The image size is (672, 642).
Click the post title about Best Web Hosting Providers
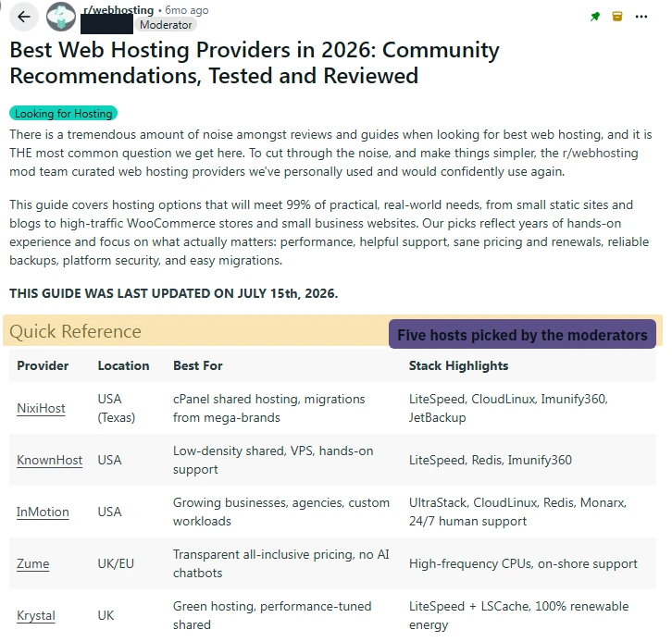click(255, 63)
